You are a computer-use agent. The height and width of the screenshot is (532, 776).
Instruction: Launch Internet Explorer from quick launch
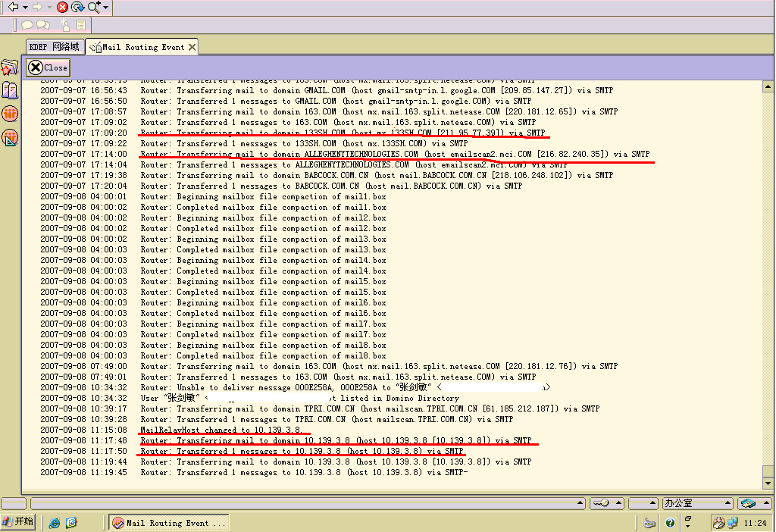tap(55, 522)
